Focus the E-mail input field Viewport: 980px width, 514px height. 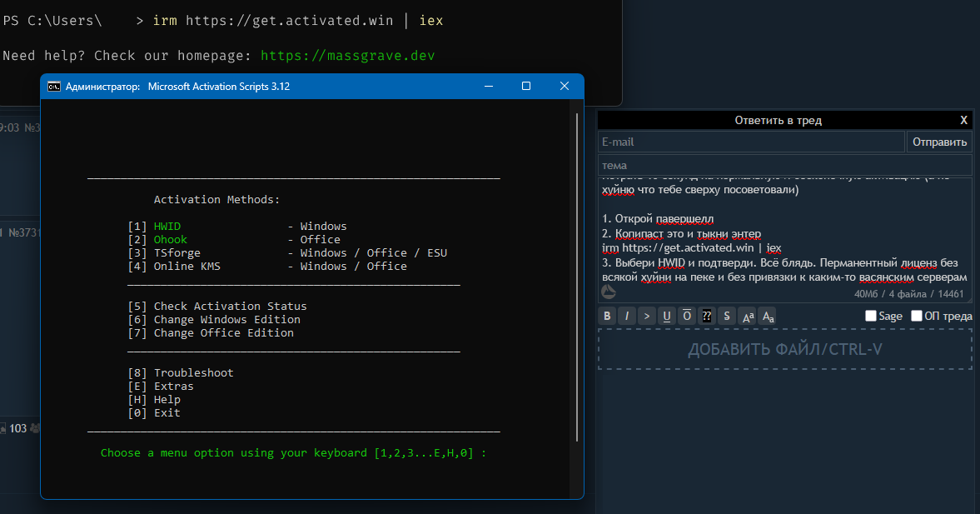click(x=751, y=142)
